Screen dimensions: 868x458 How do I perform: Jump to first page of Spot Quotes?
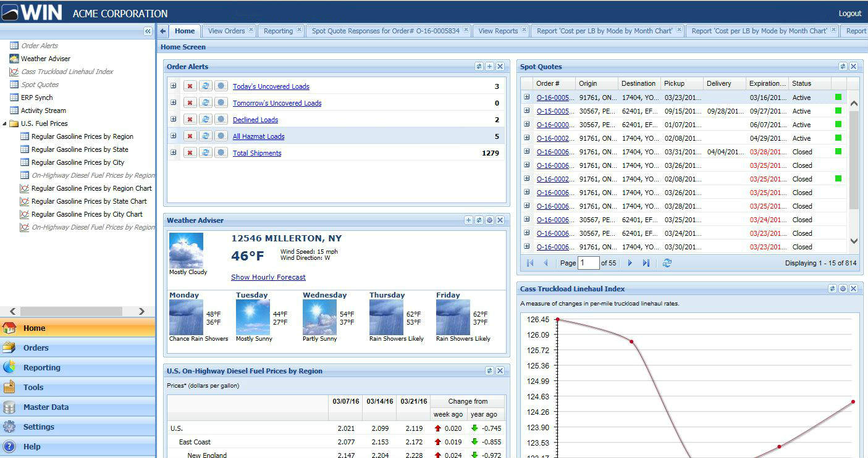pos(530,263)
